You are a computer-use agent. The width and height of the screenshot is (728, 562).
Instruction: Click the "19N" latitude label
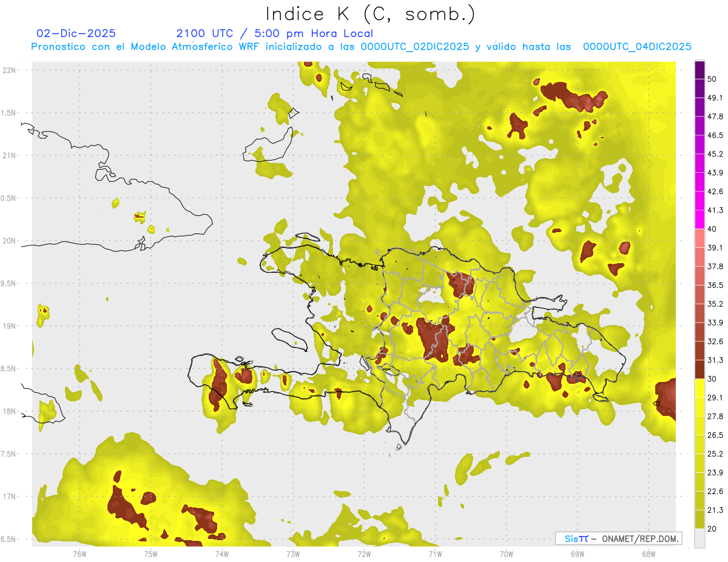10,326
